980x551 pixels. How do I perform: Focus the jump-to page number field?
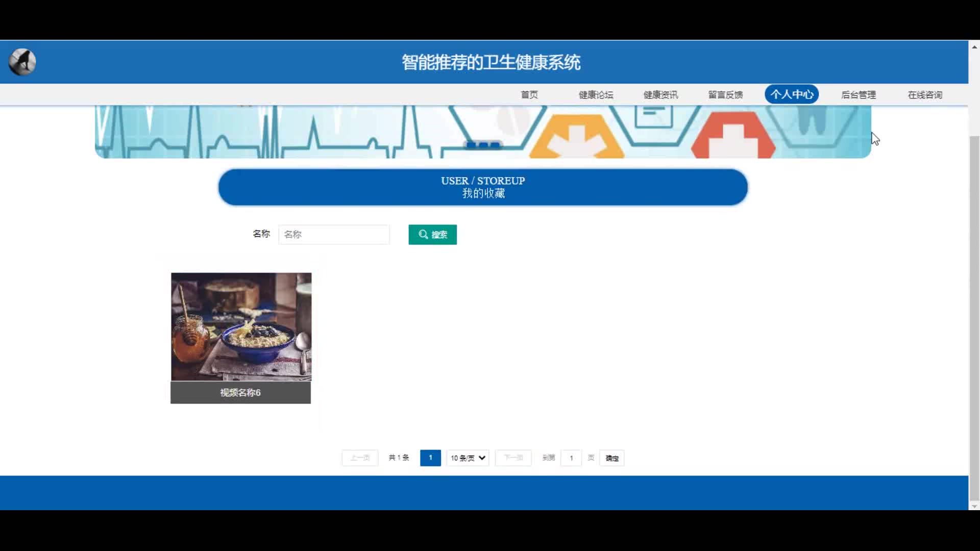click(571, 458)
